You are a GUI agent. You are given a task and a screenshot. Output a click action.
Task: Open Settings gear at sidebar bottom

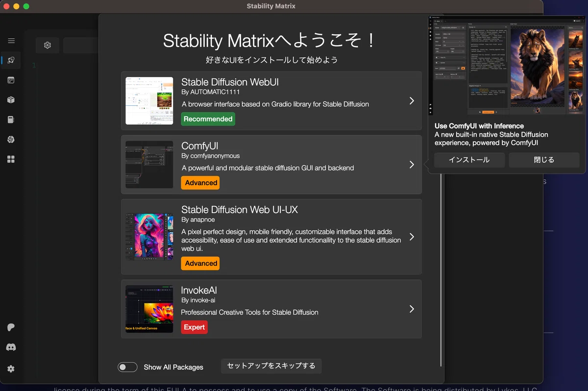pyautogui.click(x=11, y=368)
